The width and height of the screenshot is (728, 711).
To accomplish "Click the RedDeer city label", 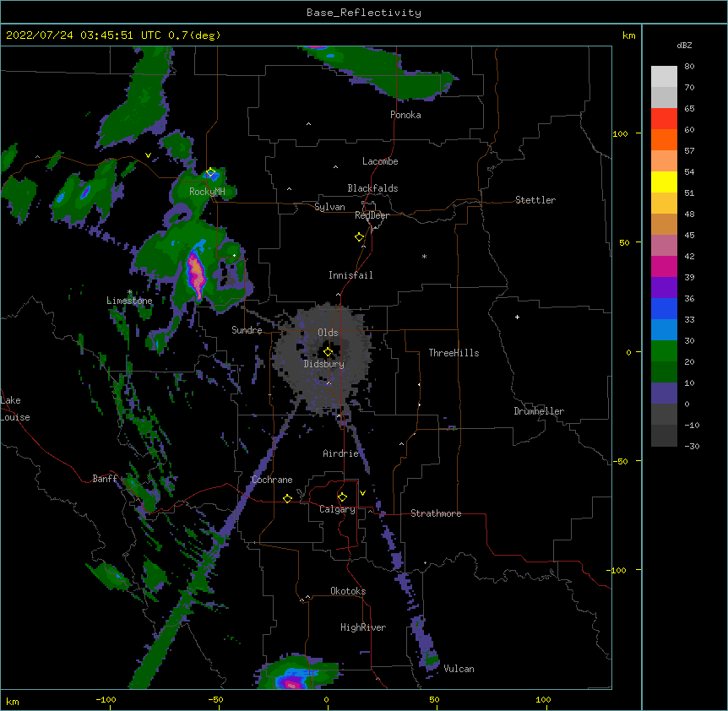I will 372,215.
